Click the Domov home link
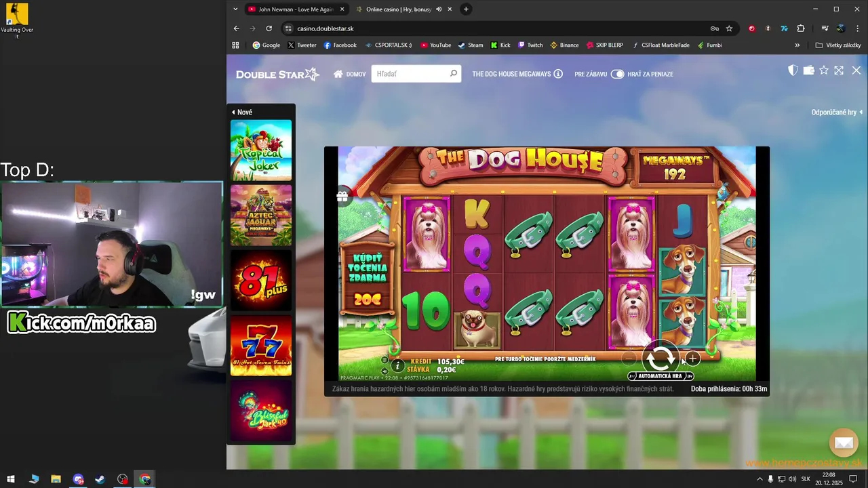Image resolution: width=868 pixels, height=488 pixels. click(x=349, y=74)
